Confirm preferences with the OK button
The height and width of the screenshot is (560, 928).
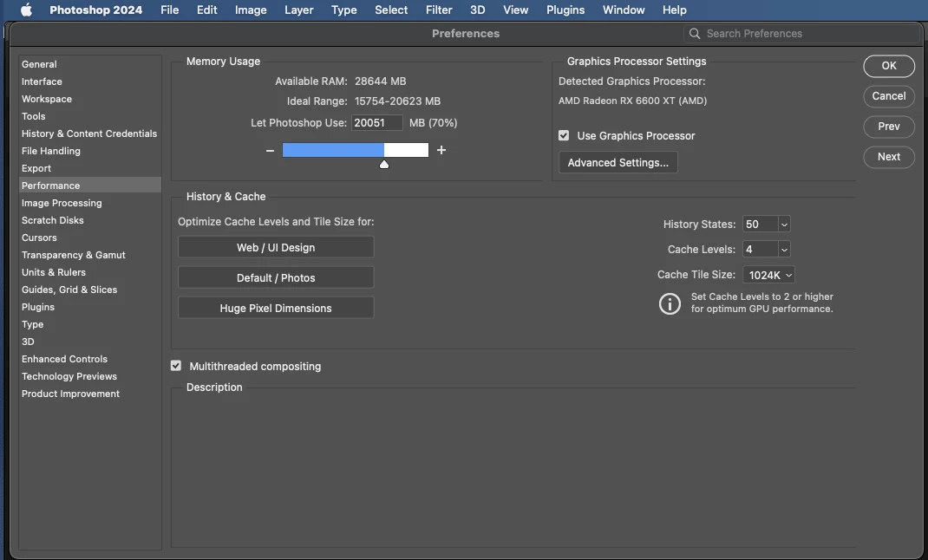coord(888,66)
